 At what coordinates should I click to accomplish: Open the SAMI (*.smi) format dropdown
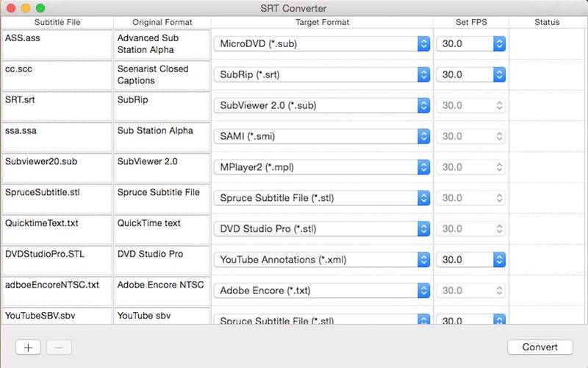322,136
